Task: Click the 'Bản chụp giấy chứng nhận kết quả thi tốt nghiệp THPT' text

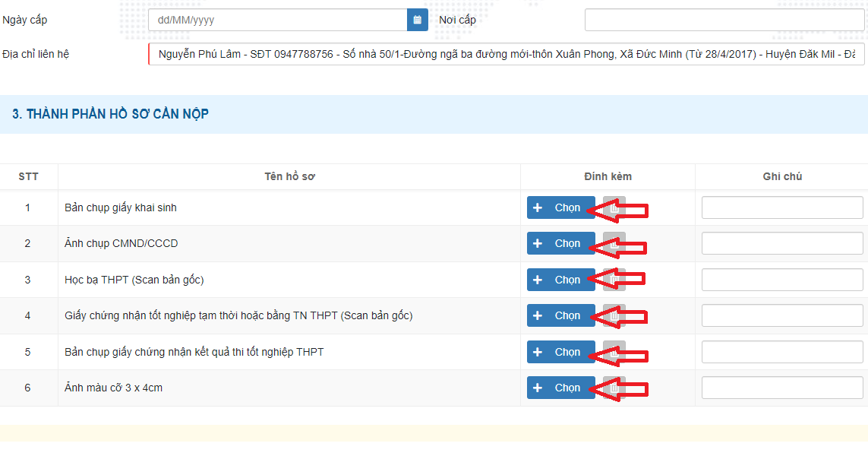Action: point(194,352)
